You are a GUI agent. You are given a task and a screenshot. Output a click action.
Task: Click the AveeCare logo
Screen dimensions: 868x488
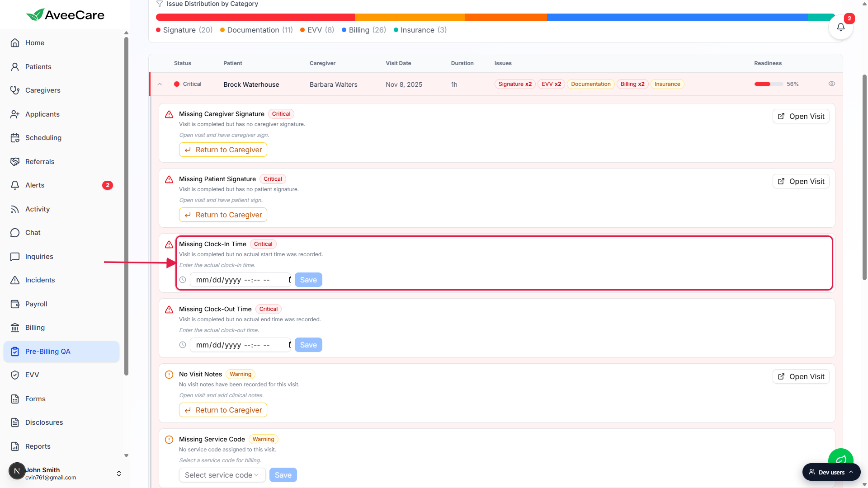click(65, 15)
